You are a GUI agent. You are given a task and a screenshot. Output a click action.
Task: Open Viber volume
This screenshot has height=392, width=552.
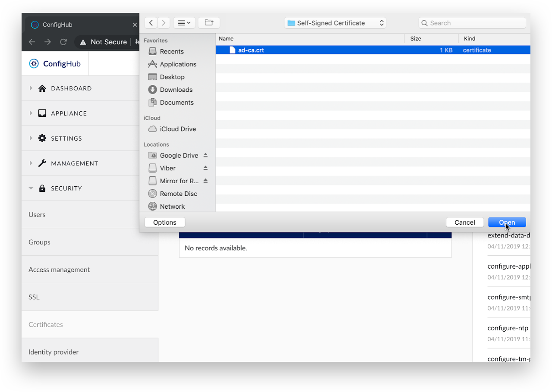[162, 168]
